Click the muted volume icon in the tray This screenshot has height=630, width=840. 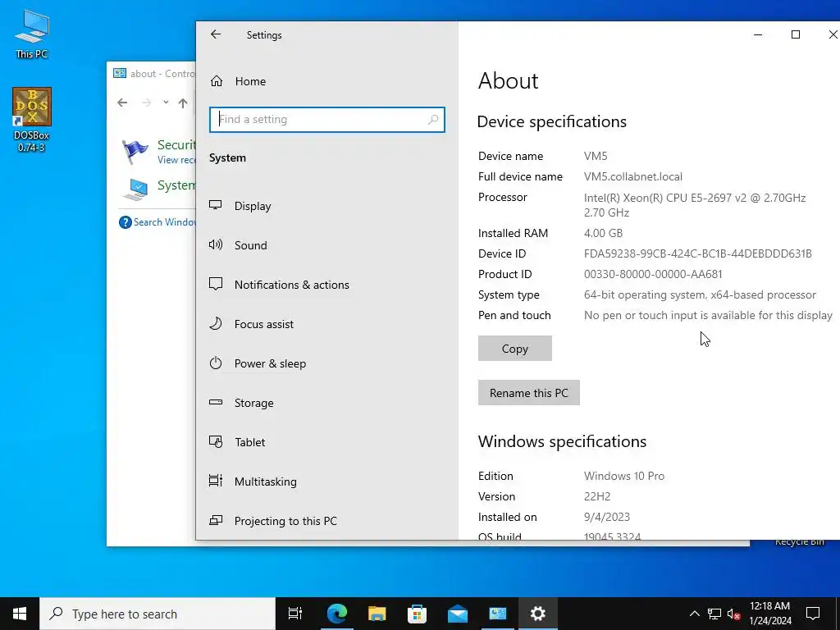point(733,614)
